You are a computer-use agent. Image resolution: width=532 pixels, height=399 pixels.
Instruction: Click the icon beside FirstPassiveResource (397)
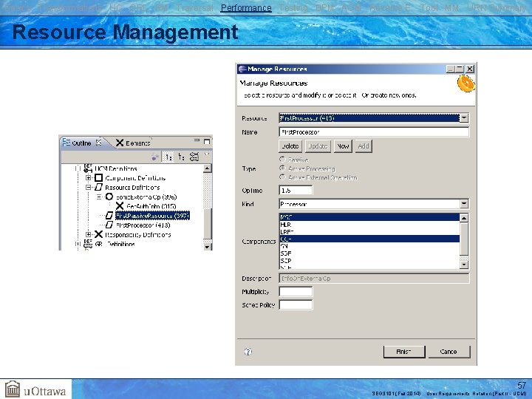(109, 216)
